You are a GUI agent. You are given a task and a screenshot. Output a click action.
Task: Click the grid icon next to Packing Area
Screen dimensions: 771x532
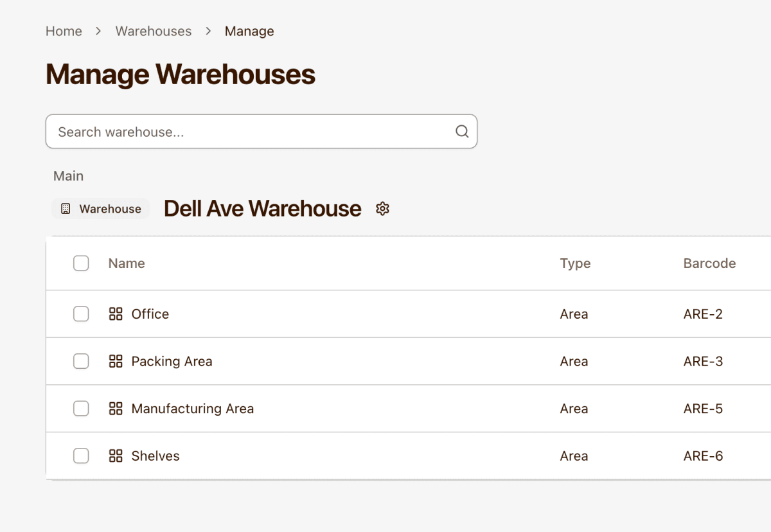(116, 361)
